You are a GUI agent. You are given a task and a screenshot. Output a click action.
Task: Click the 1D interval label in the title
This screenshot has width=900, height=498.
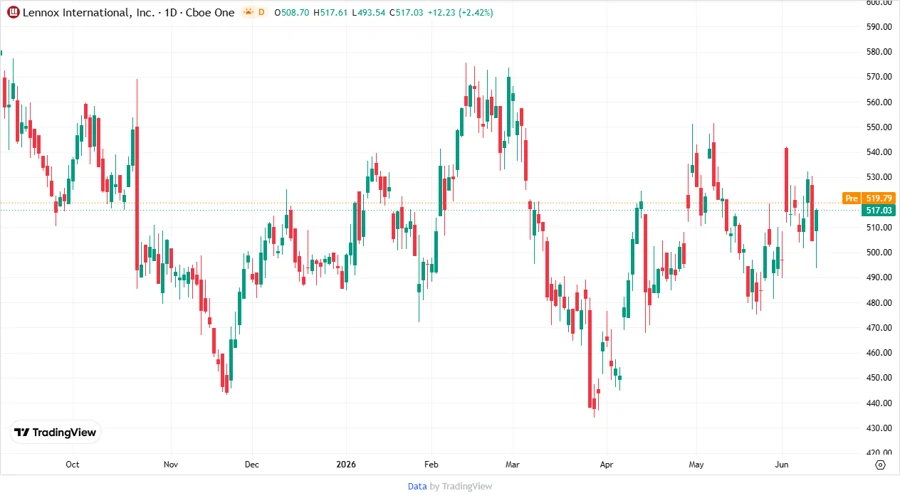170,12
